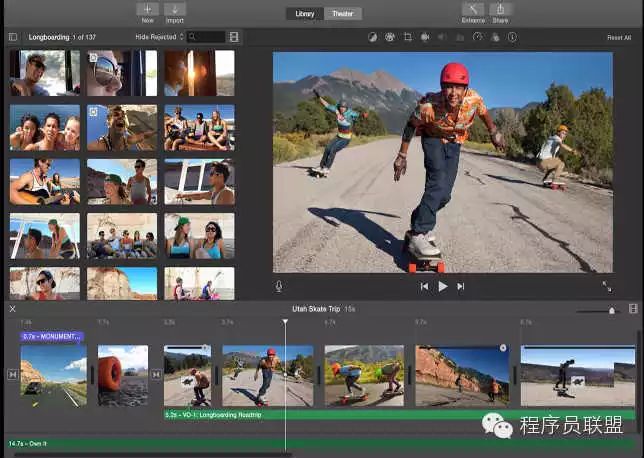This screenshot has width=644, height=458.
Task: Open the Hide Rejected filter dropdown
Action: [x=159, y=37]
